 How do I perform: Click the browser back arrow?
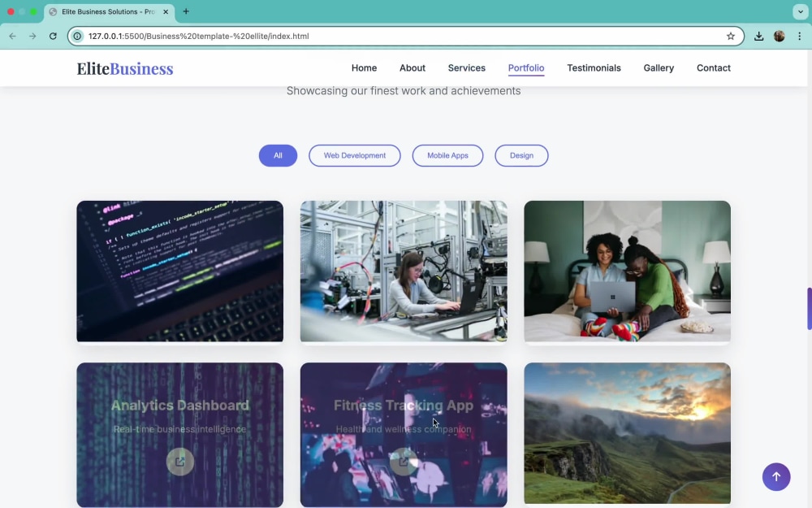12,37
